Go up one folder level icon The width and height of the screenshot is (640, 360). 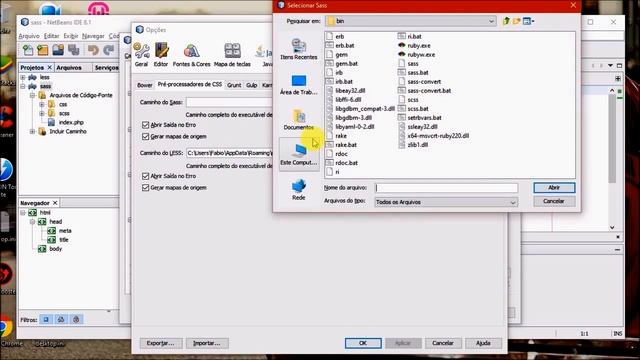506,21
